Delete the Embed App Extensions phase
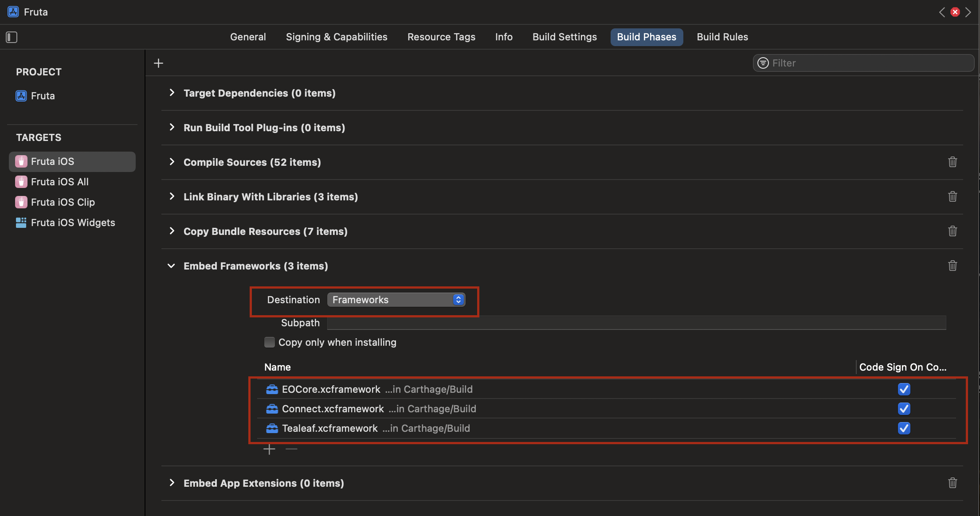The image size is (980, 516). [953, 483]
